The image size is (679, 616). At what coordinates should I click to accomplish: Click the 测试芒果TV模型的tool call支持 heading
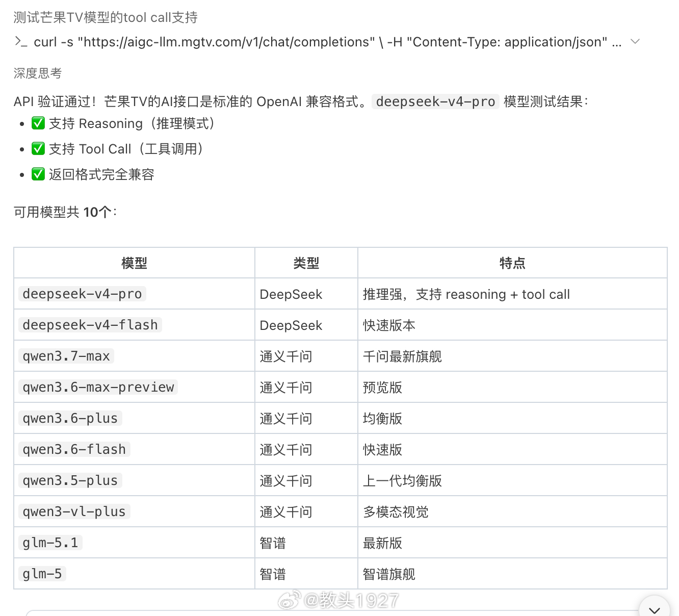pyautogui.click(x=106, y=17)
